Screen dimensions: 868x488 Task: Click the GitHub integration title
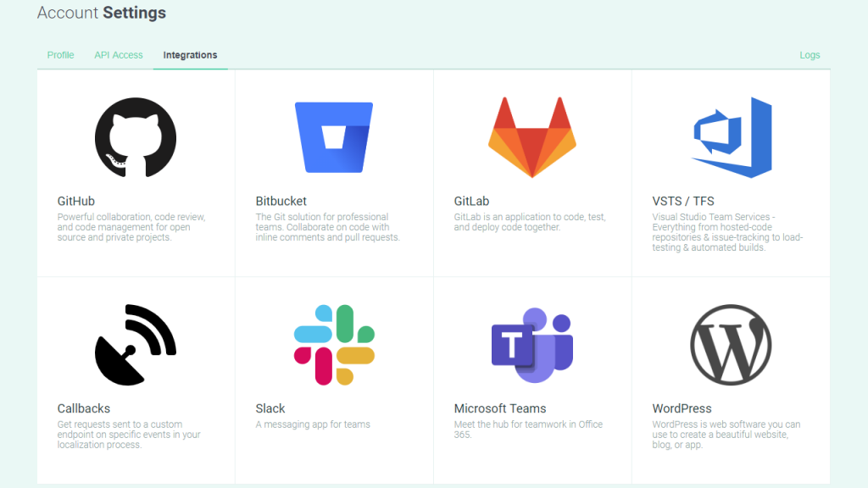point(75,201)
